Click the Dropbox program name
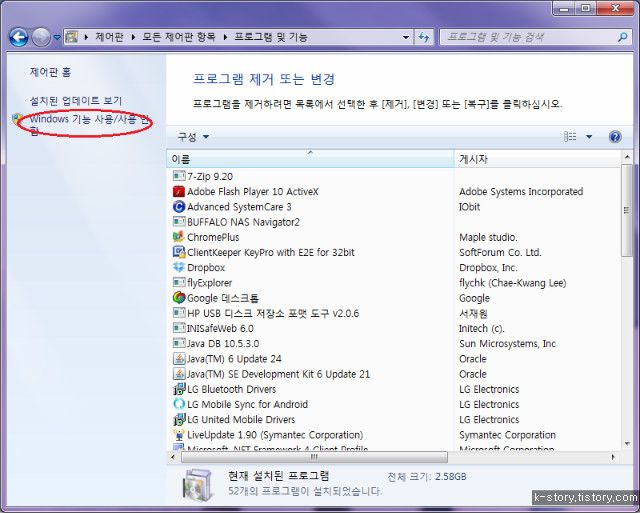This screenshot has width=640, height=513. click(x=206, y=268)
